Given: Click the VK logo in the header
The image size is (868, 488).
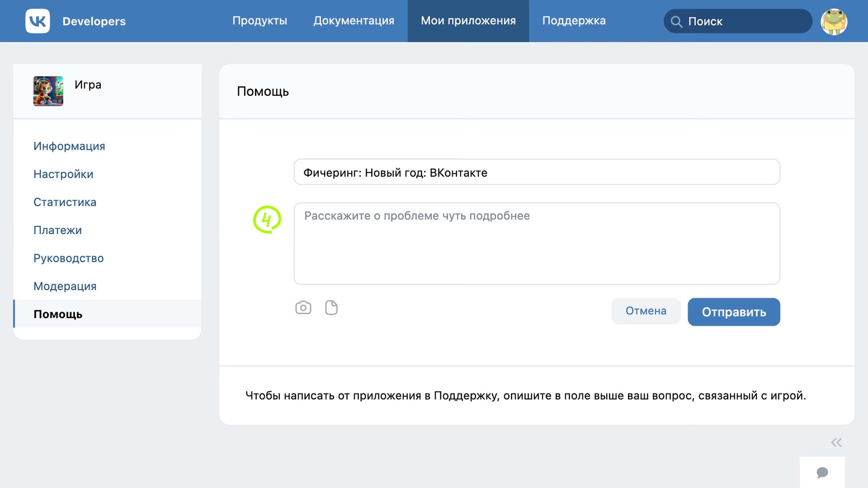Looking at the screenshot, I should point(37,21).
